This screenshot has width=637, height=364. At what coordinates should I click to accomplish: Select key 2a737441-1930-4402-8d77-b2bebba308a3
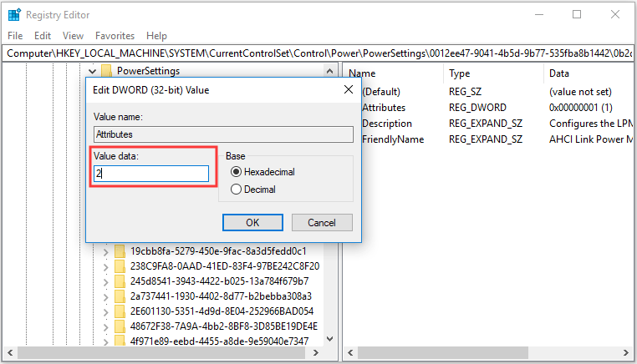pos(221,296)
